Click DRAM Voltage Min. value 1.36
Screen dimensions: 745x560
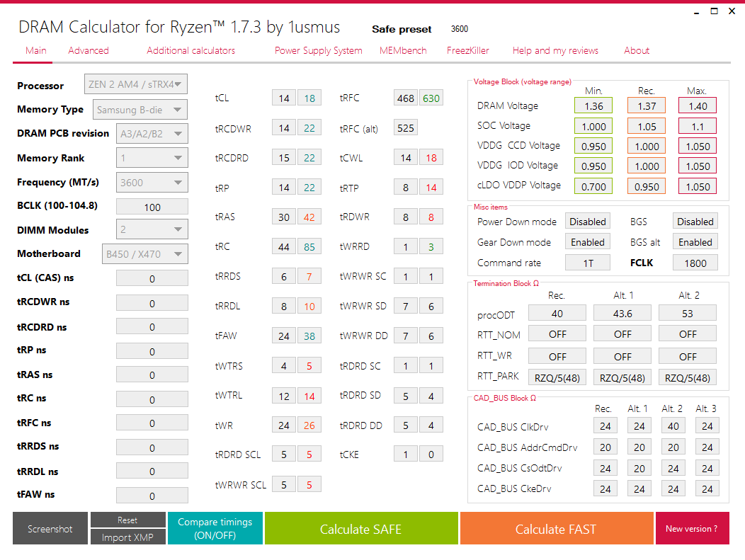(593, 106)
